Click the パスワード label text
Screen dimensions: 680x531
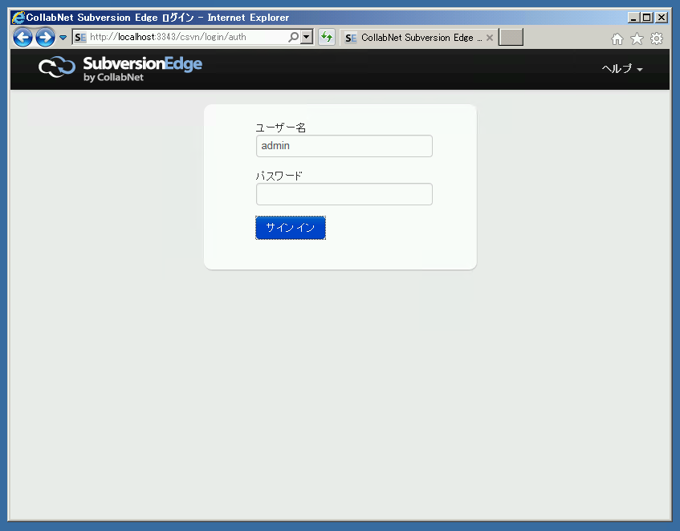tap(279, 176)
